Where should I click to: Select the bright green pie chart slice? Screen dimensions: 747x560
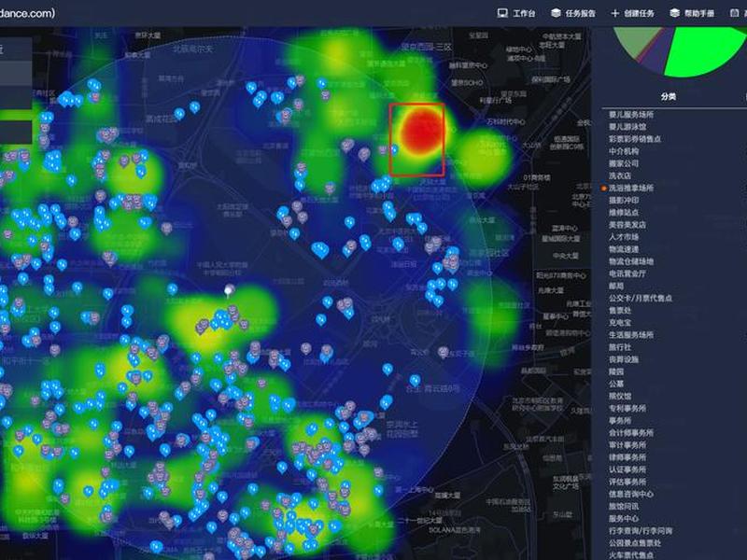pyautogui.click(x=703, y=50)
